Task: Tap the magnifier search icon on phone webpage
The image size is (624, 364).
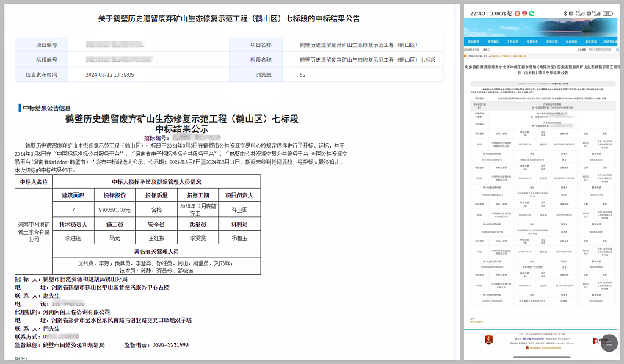Action: coord(616,50)
